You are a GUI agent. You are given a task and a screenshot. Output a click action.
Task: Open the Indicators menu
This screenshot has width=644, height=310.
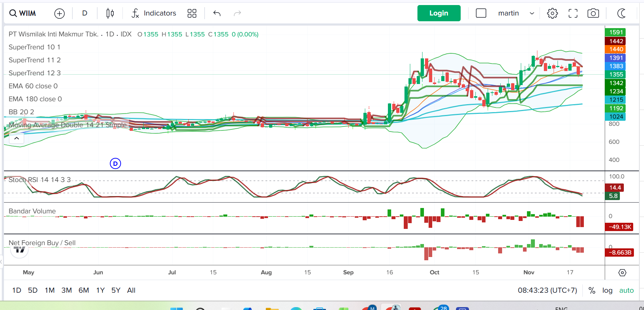point(154,13)
